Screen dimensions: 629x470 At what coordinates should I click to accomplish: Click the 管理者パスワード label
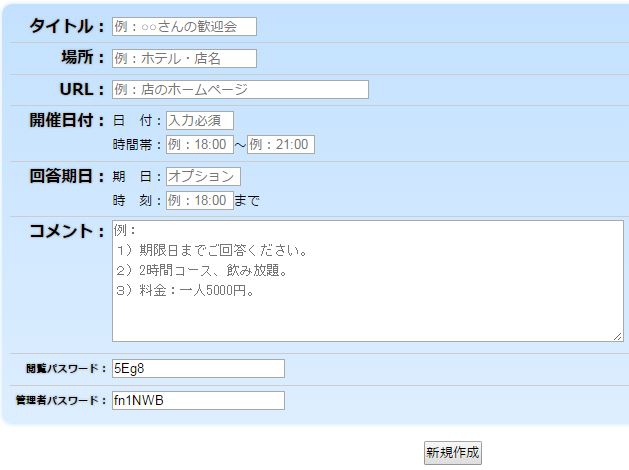coord(61,400)
